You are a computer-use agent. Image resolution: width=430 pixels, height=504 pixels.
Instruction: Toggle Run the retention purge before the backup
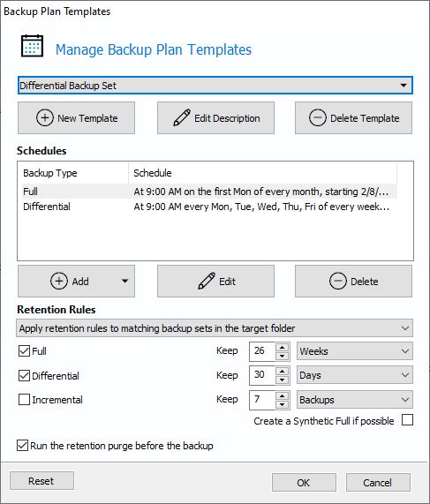pos(22,446)
